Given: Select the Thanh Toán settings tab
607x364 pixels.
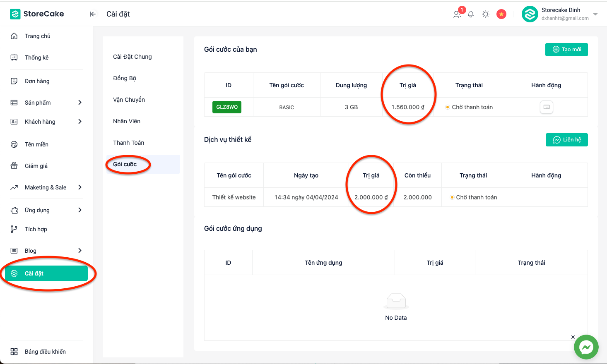Looking at the screenshot, I should click(129, 143).
